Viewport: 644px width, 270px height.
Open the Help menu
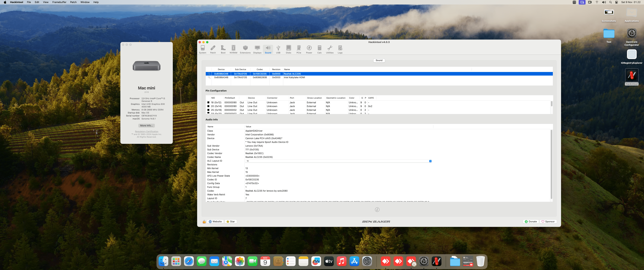[96, 2]
